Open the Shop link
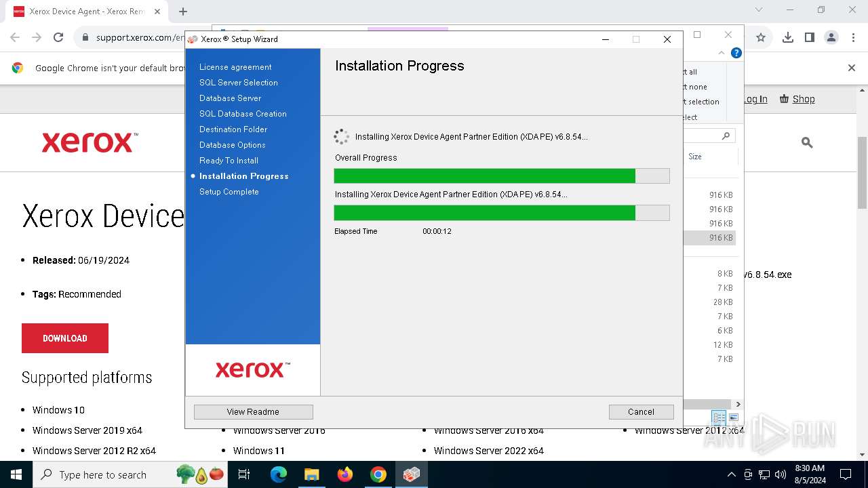The height and width of the screenshot is (488, 868). [804, 99]
